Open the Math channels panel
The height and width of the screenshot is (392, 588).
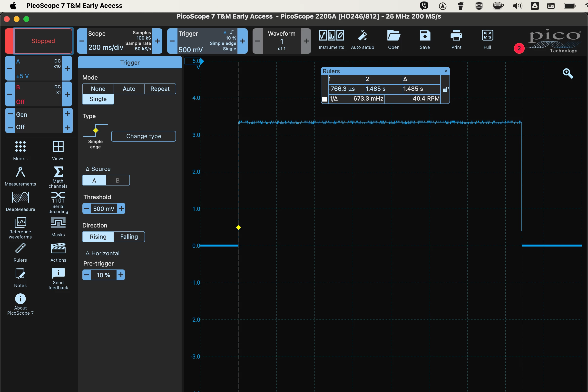pos(58,177)
